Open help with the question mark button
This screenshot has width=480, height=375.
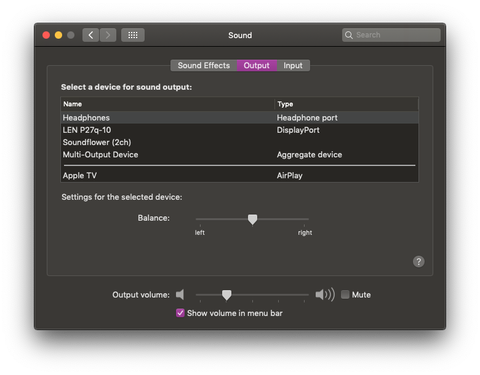coord(419,262)
